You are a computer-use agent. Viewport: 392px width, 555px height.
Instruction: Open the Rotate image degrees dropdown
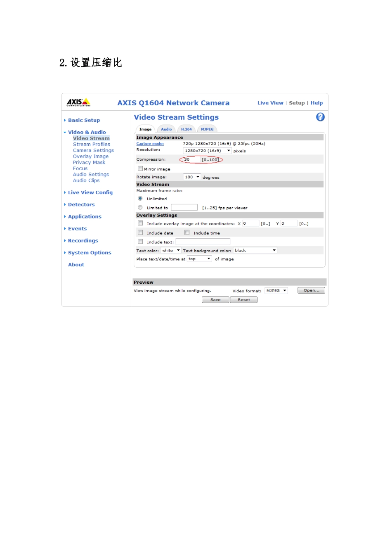click(192, 177)
